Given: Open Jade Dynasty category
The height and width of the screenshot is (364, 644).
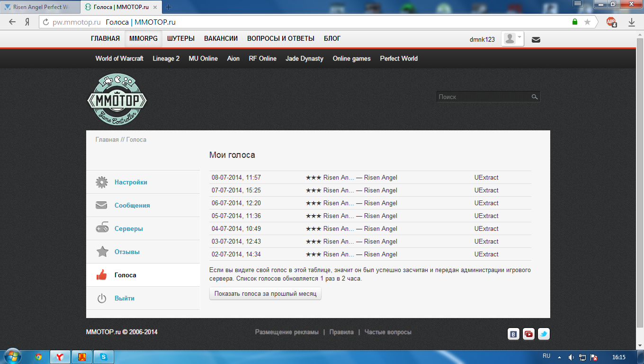Looking at the screenshot, I should [304, 58].
